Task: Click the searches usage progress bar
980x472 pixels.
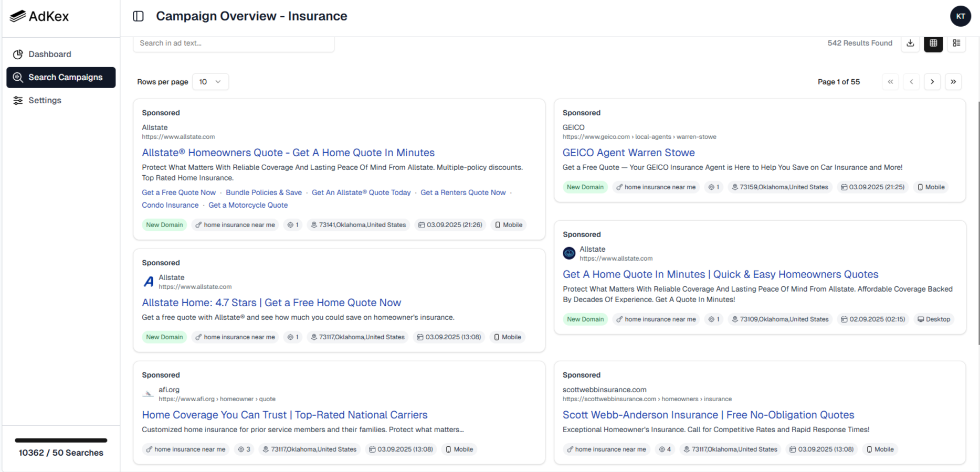Action: tap(60, 441)
